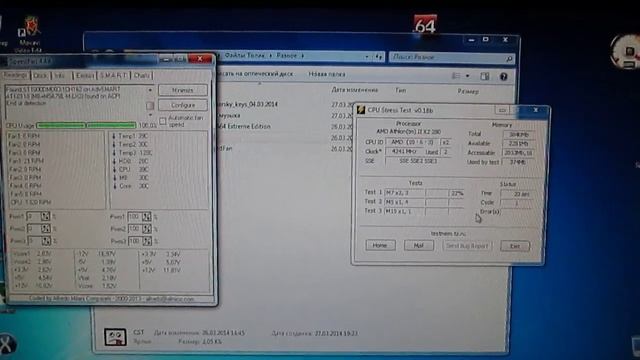Click the Exit button in CPU Stress Test
This screenshot has width=640, height=360.
tap(515, 246)
